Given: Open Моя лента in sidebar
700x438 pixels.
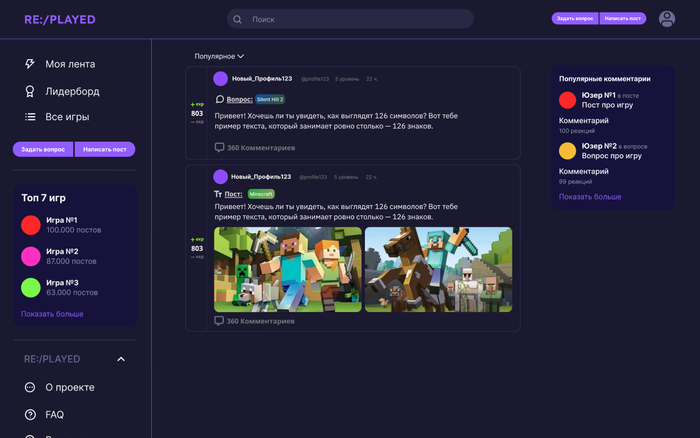Looking at the screenshot, I should click(70, 64).
